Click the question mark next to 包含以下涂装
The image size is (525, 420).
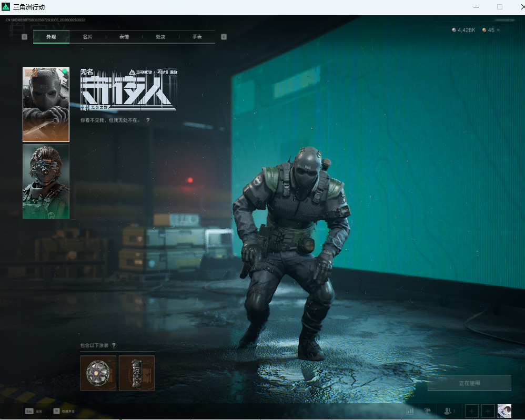(x=114, y=345)
